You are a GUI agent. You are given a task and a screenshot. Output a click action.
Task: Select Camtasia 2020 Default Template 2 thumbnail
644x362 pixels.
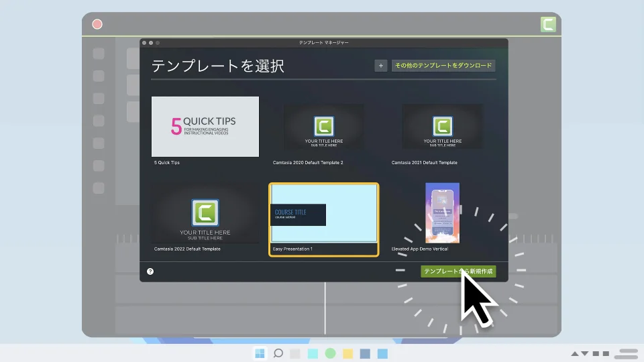tap(323, 127)
